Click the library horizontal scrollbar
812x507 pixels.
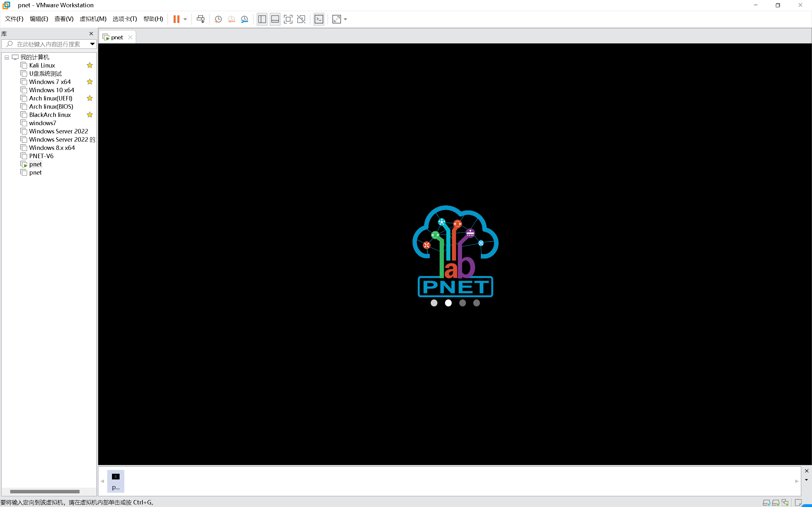[45, 491]
